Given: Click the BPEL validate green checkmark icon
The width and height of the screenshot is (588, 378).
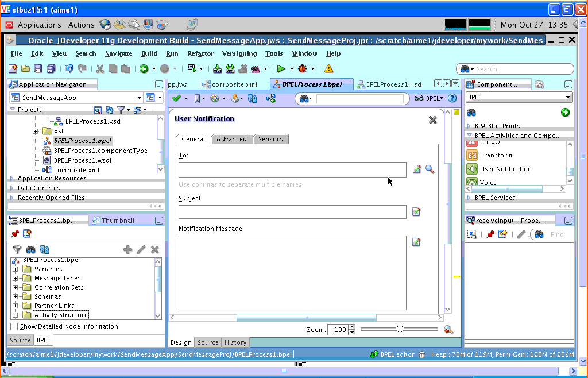Looking at the screenshot, I should [176, 98].
